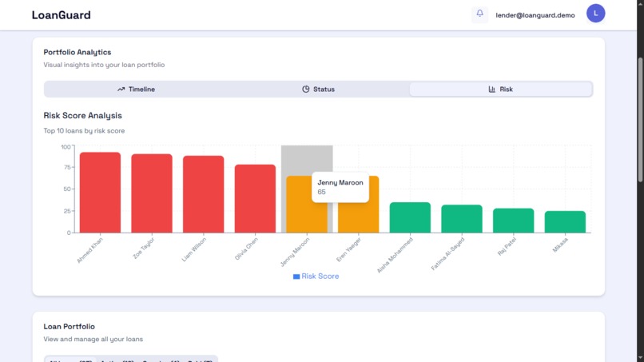The image size is (644, 362).
Task: Click the lender@loanguard.demo account email
Action: 535,15
